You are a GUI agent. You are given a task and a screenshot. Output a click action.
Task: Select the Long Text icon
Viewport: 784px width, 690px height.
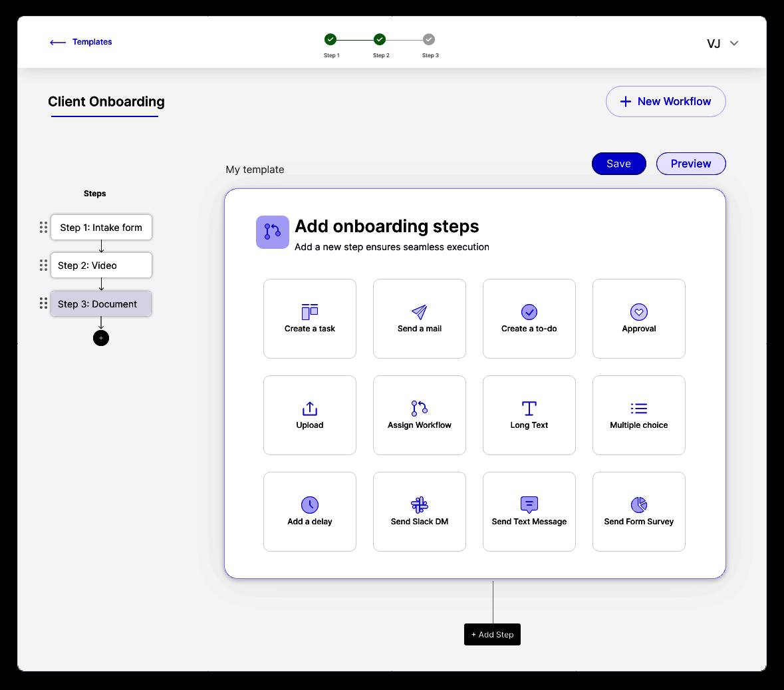click(x=529, y=409)
